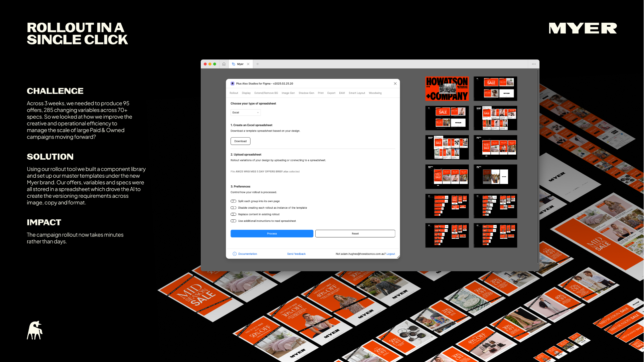
Task: Open the Smart Layout tab
Action: tap(357, 93)
